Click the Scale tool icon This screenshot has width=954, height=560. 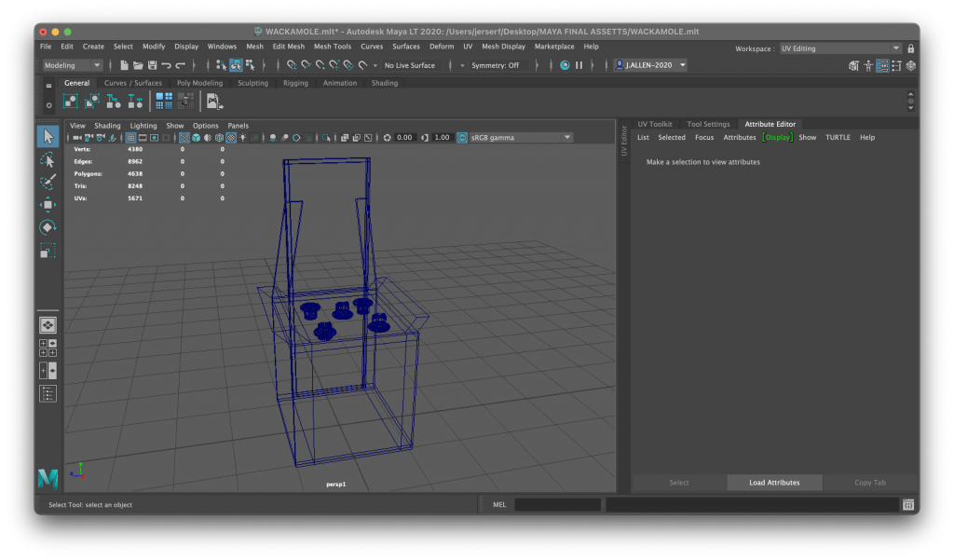pyautogui.click(x=48, y=250)
